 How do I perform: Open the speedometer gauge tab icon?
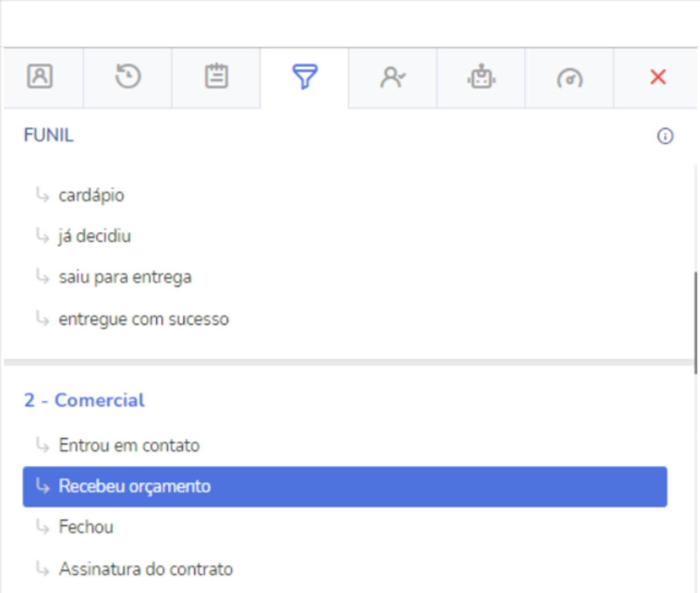tap(570, 79)
